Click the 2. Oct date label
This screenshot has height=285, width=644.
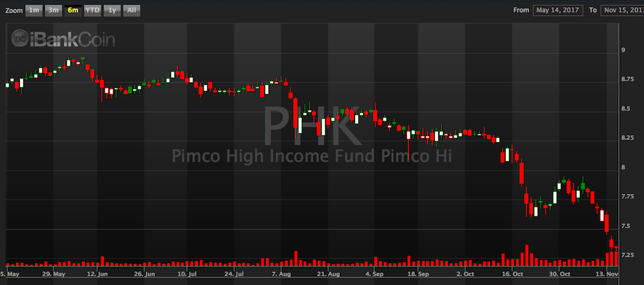[x=465, y=274]
